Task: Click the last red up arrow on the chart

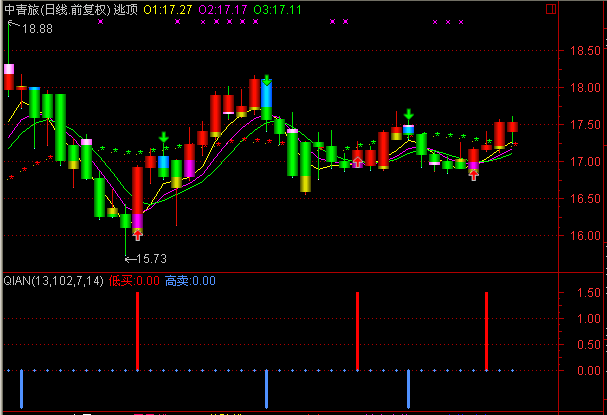Action: (x=473, y=173)
